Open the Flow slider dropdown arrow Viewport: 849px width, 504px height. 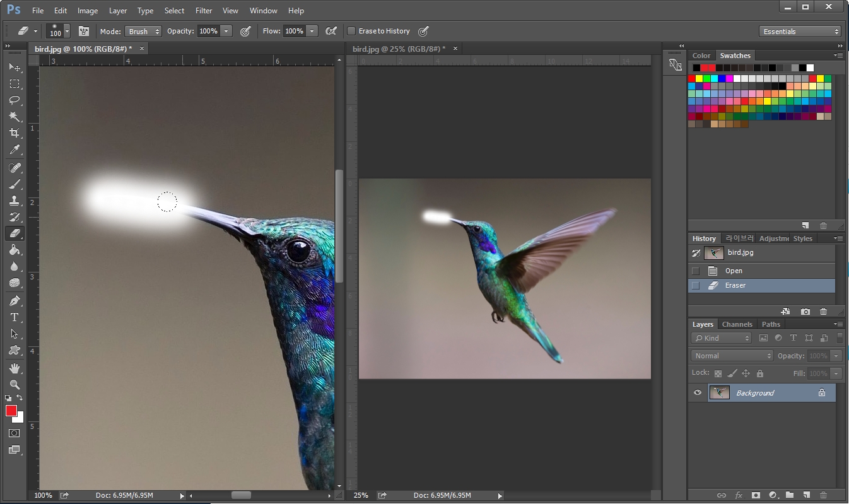coord(312,31)
